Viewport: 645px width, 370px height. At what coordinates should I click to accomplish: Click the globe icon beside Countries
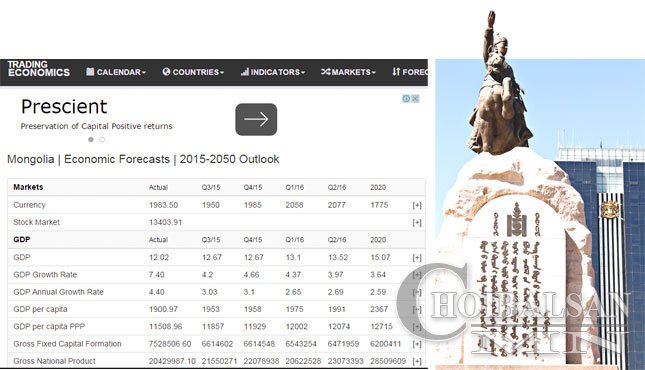click(x=166, y=72)
